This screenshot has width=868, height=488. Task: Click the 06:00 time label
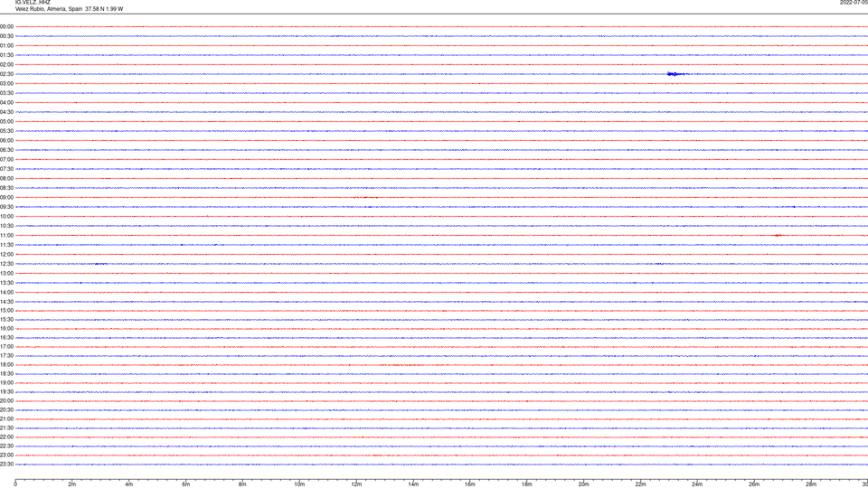6,141
